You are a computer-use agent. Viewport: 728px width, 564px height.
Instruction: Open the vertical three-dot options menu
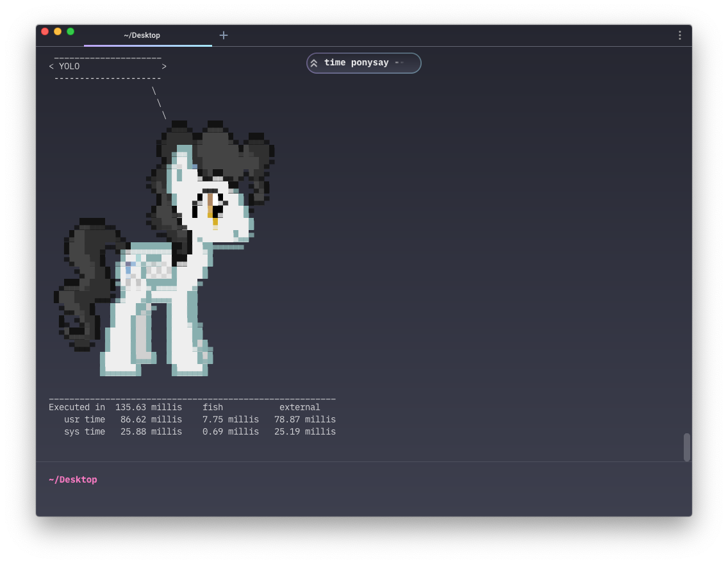[x=680, y=35]
